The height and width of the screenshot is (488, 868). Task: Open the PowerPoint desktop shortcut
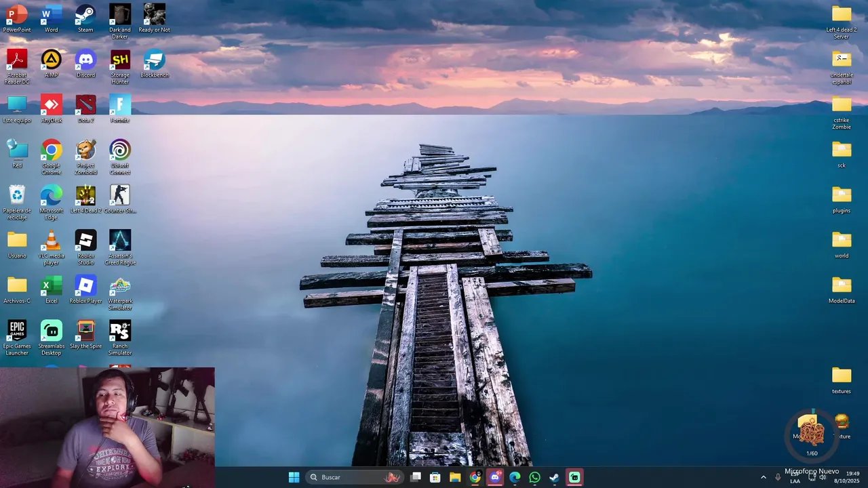point(17,18)
